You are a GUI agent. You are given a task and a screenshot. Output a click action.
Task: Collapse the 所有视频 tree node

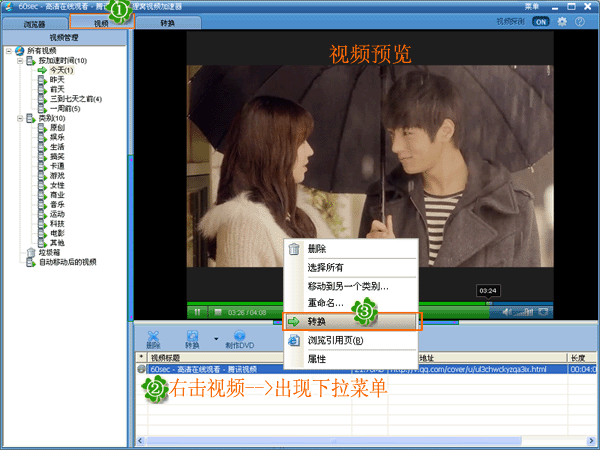(x=9, y=51)
